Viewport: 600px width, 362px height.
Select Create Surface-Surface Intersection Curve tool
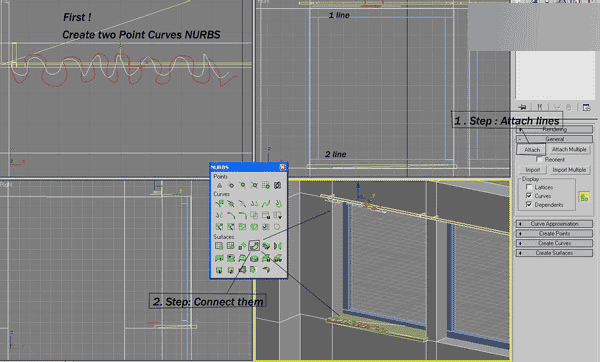(x=254, y=215)
